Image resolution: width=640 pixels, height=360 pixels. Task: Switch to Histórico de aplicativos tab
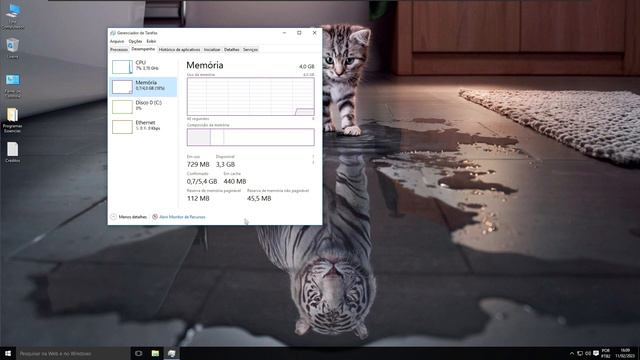[179, 50]
